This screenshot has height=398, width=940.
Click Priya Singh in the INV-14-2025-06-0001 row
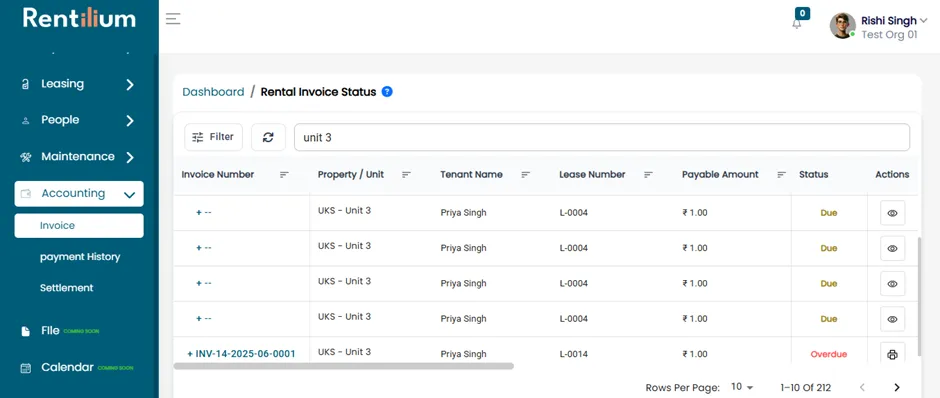coord(463,354)
